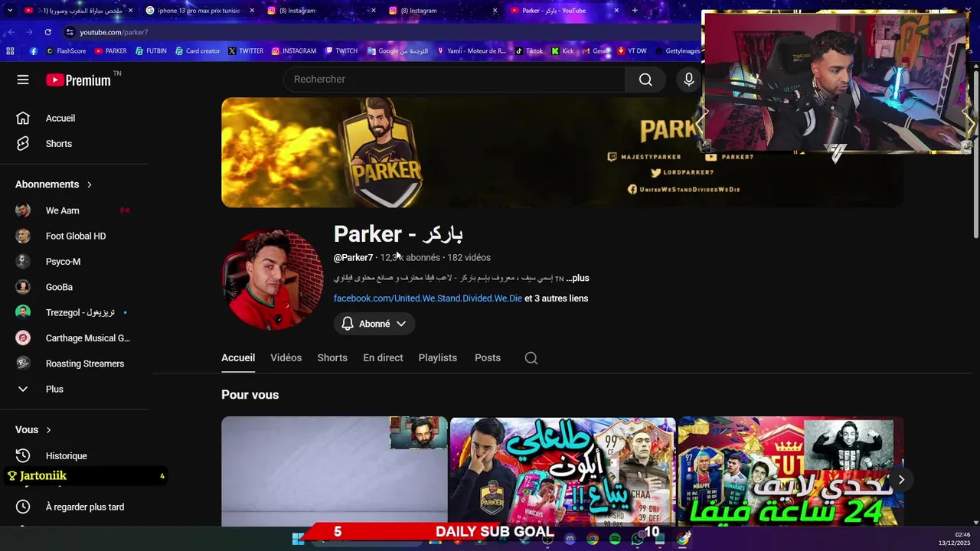Click the page vertical scrollbar

[975, 153]
